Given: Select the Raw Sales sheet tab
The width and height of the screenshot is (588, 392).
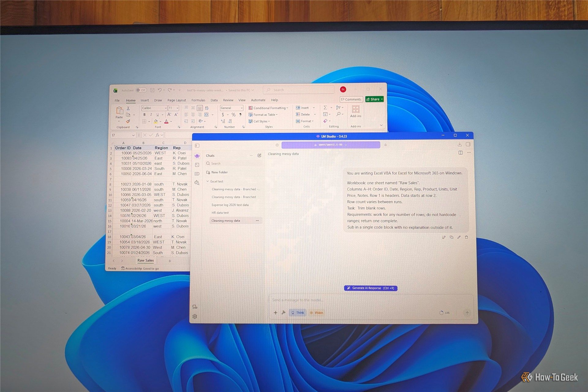Looking at the screenshot, I should pos(145,261).
